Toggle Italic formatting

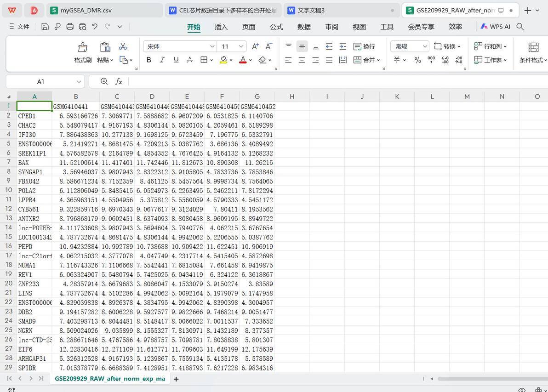pyautogui.click(x=162, y=60)
